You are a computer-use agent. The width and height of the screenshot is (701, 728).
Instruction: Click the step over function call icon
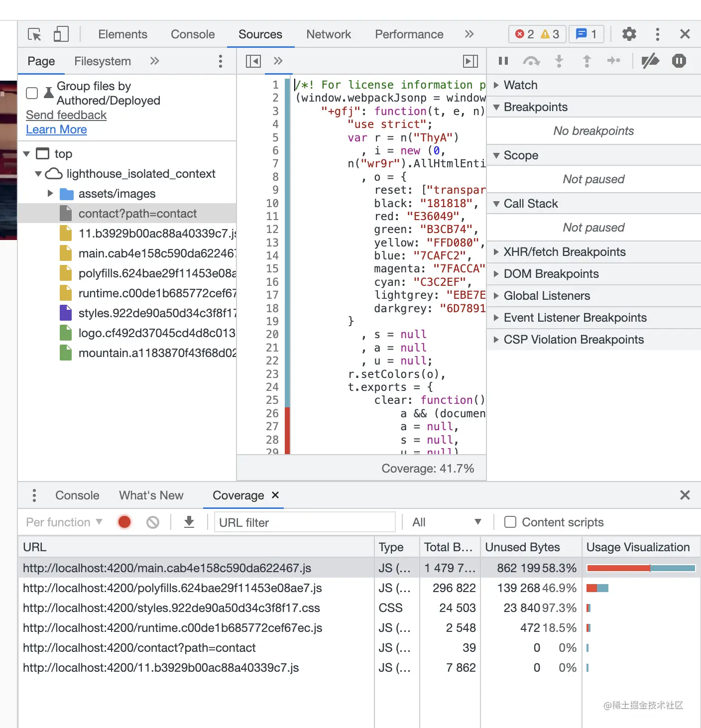[x=531, y=61]
